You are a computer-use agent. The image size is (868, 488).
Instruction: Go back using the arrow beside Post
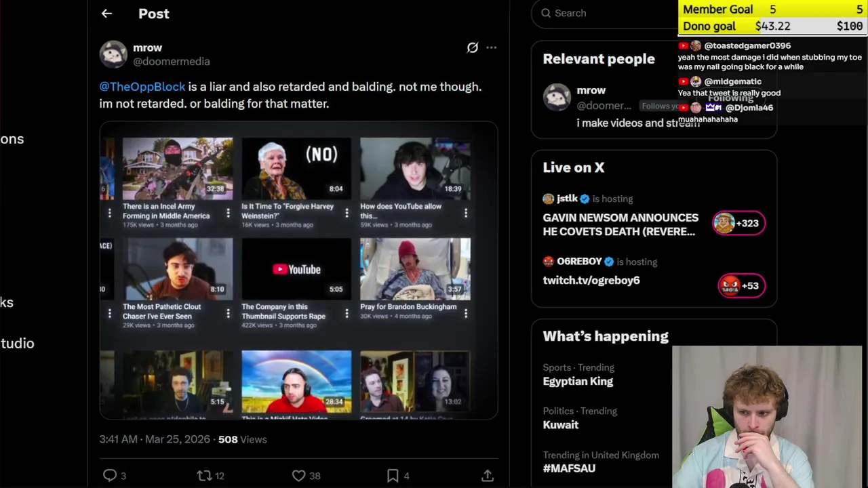(x=106, y=14)
